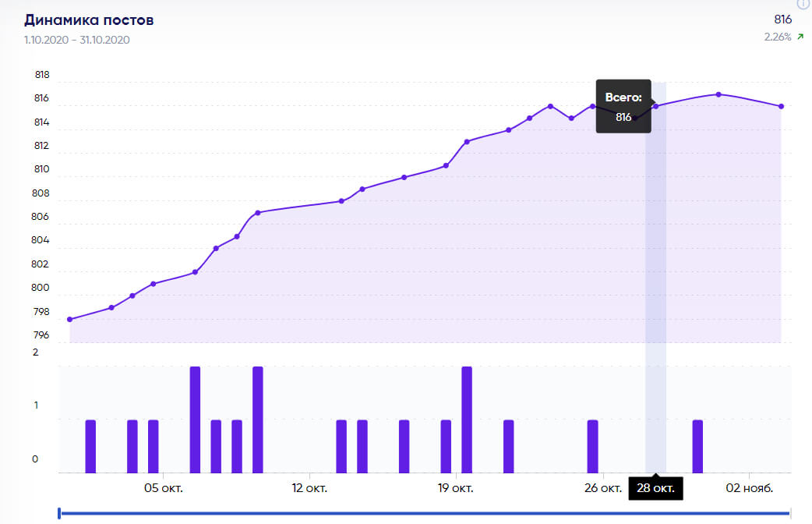Click the 2.26% growth percentage

pos(778,37)
